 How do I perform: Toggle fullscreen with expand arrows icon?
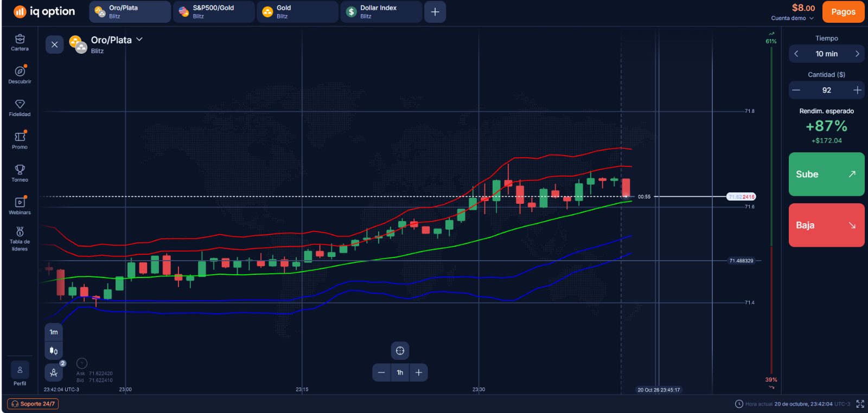860,404
